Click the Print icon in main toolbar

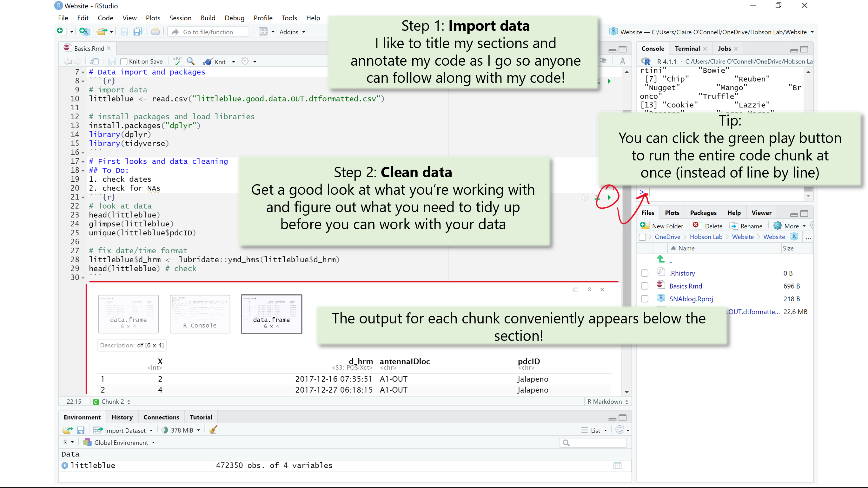155,32
